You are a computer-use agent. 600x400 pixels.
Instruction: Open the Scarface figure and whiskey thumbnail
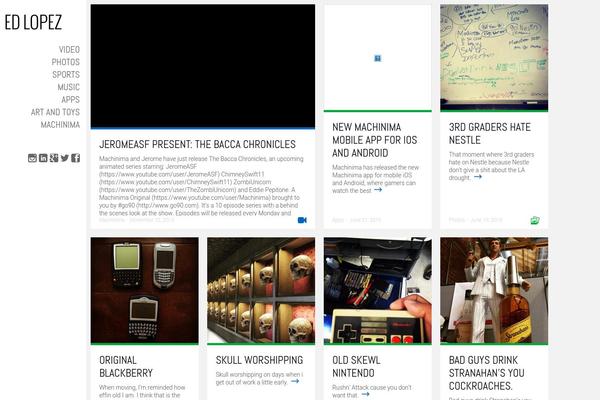(494, 290)
